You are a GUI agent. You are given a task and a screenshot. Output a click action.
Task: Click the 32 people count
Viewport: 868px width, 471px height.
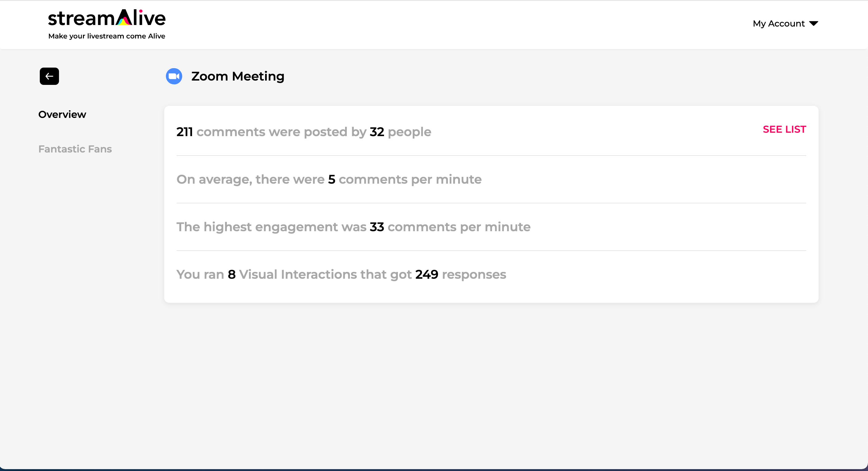(x=377, y=132)
